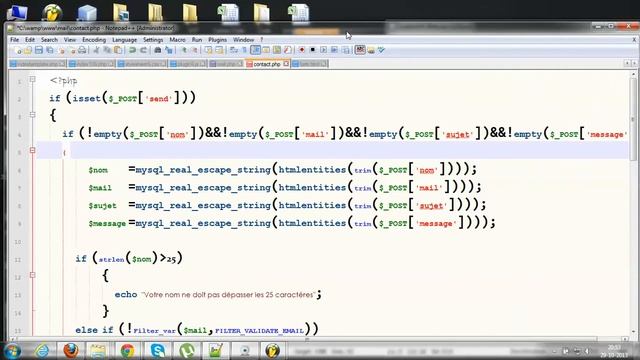Click the vertical scrollbar up arrow
Screen dimensions: 640x360
(x=633, y=75)
